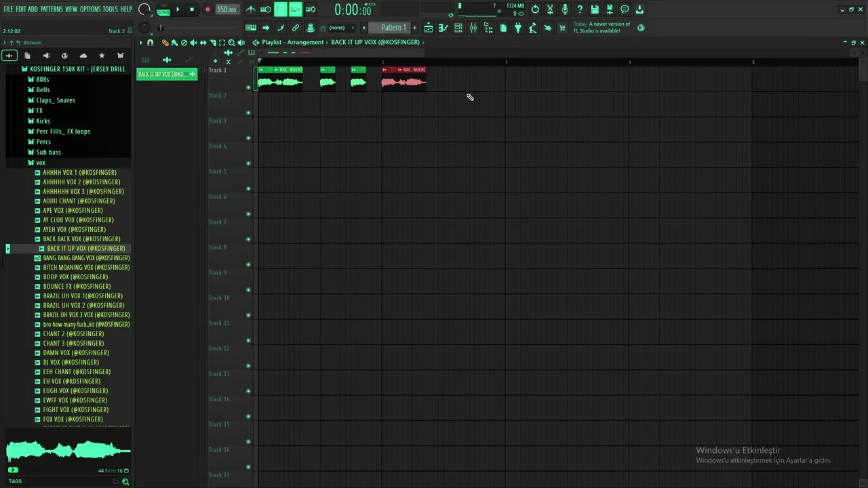Render project with export audio icon
The height and width of the screenshot is (488, 868).
(610, 9)
